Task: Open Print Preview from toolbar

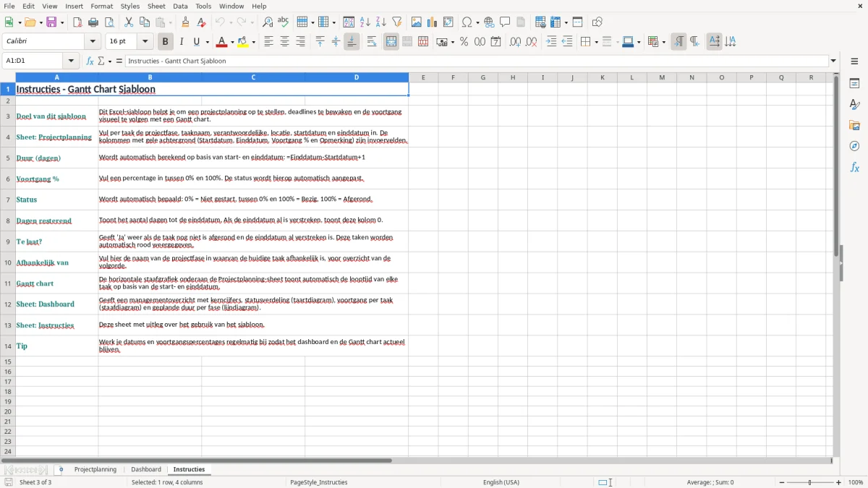Action: pos(109,22)
